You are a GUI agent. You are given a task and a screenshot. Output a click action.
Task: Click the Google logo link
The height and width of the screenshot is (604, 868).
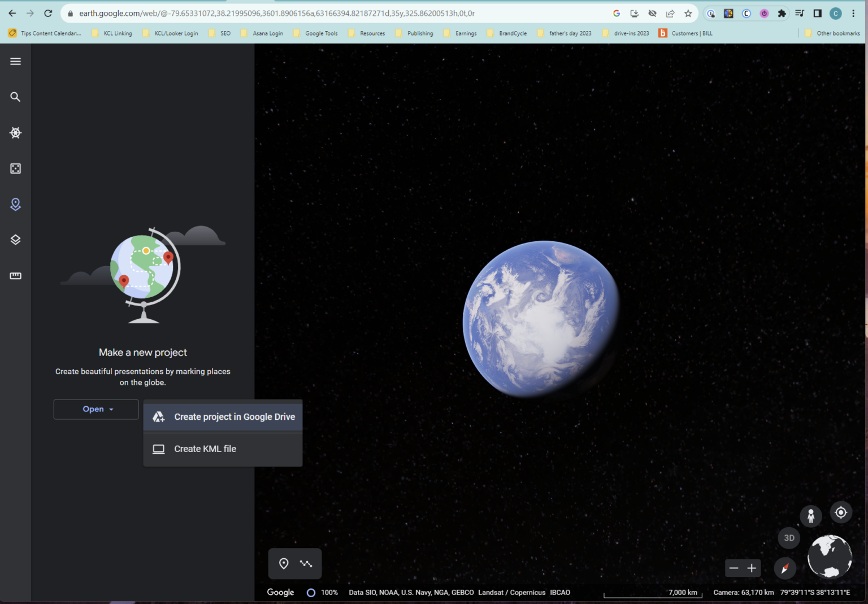click(280, 592)
